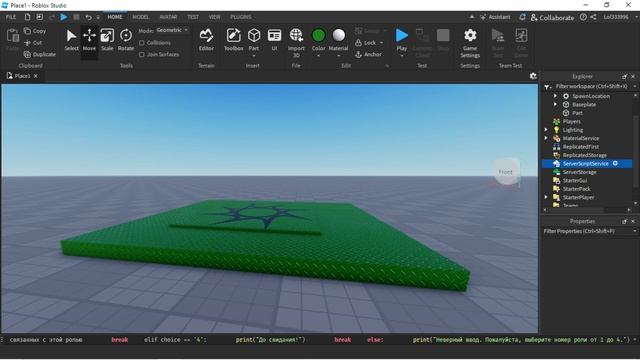Click the share icon near username
640x360 pixels.
593,17
